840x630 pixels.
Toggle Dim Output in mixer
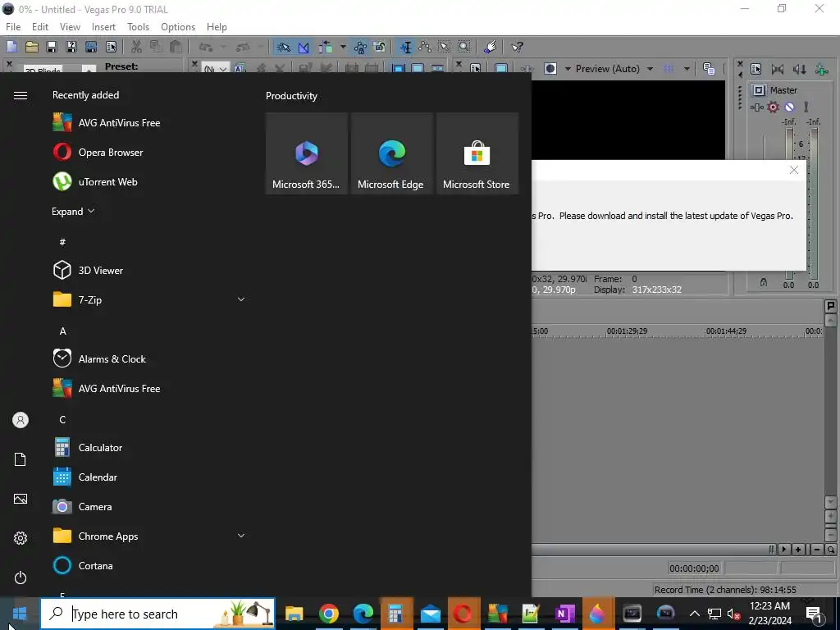tap(799, 69)
